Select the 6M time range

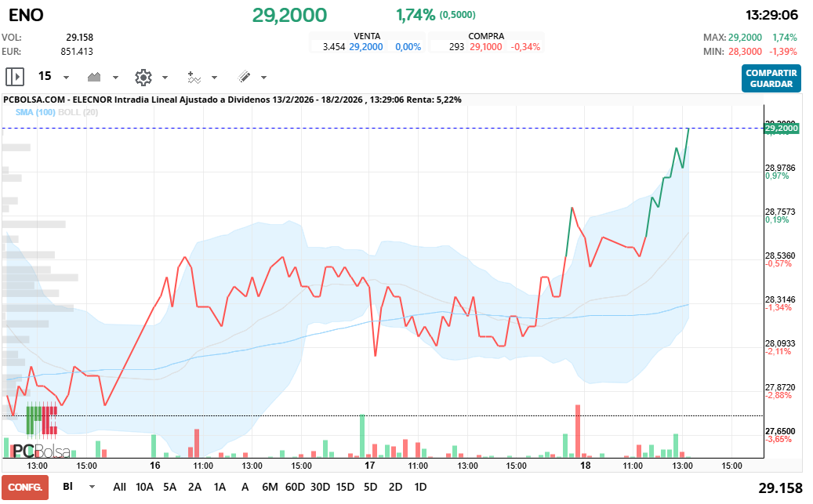click(x=270, y=487)
